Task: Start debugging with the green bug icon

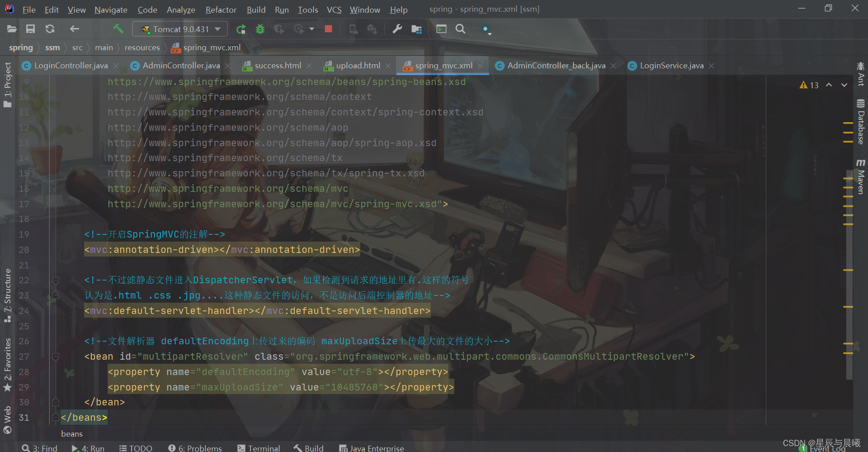Action: 260,29
